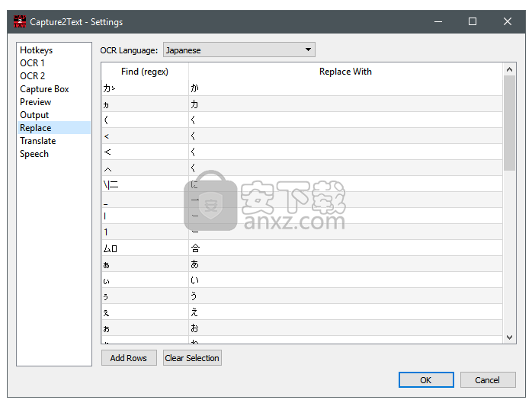Select the Replace With cell containing え
532x403 pixels.
click(345, 312)
